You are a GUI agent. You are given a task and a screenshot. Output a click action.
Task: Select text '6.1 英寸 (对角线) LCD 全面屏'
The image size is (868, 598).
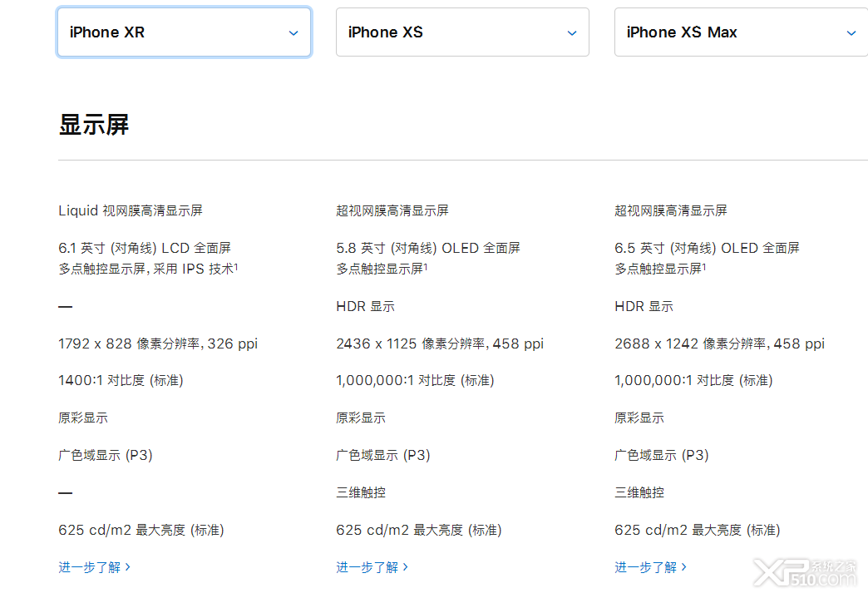click(145, 248)
